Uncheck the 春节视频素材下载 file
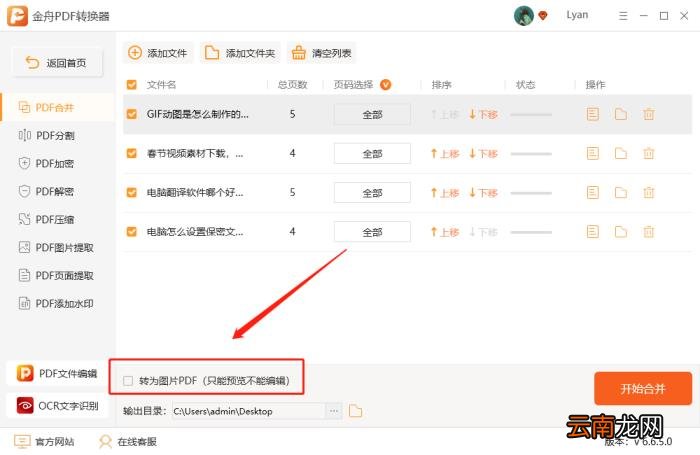This screenshot has height=455, width=700. [132, 154]
